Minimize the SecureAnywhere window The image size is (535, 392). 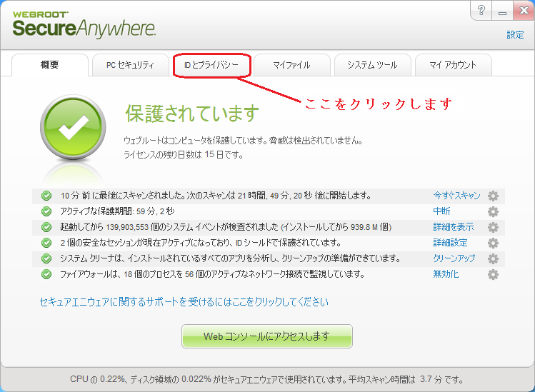tap(502, 11)
